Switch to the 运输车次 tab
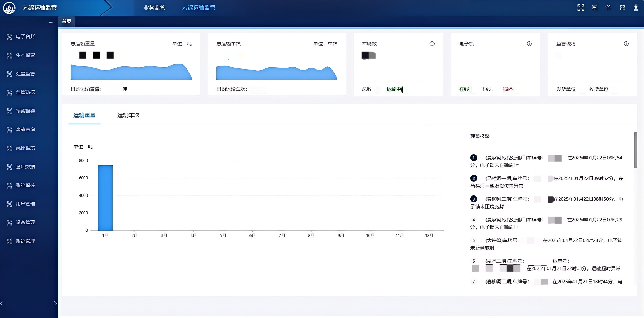The image size is (644, 318). (128, 115)
